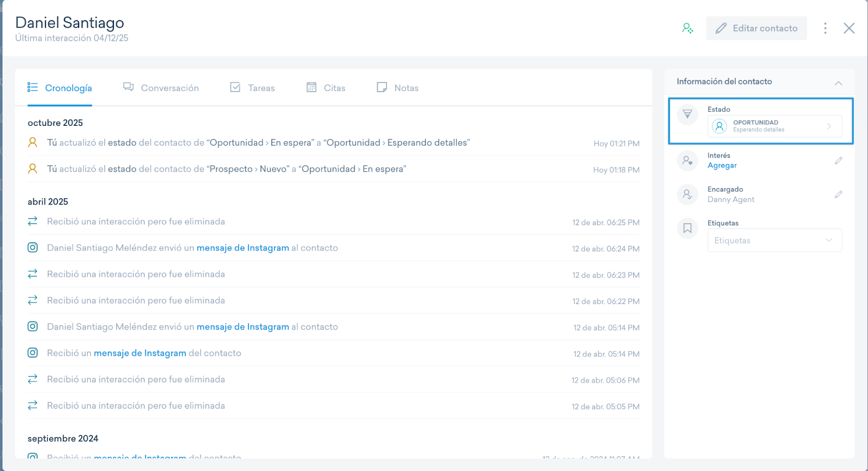Click the edit pencil beside Encargado
The height and width of the screenshot is (471, 868).
click(x=838, y=194)
